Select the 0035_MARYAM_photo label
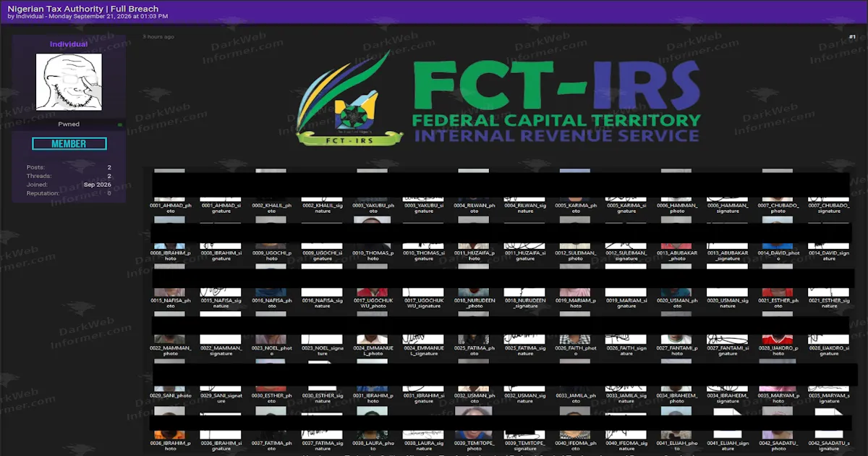The image size is (868, 456). [778, 397]
